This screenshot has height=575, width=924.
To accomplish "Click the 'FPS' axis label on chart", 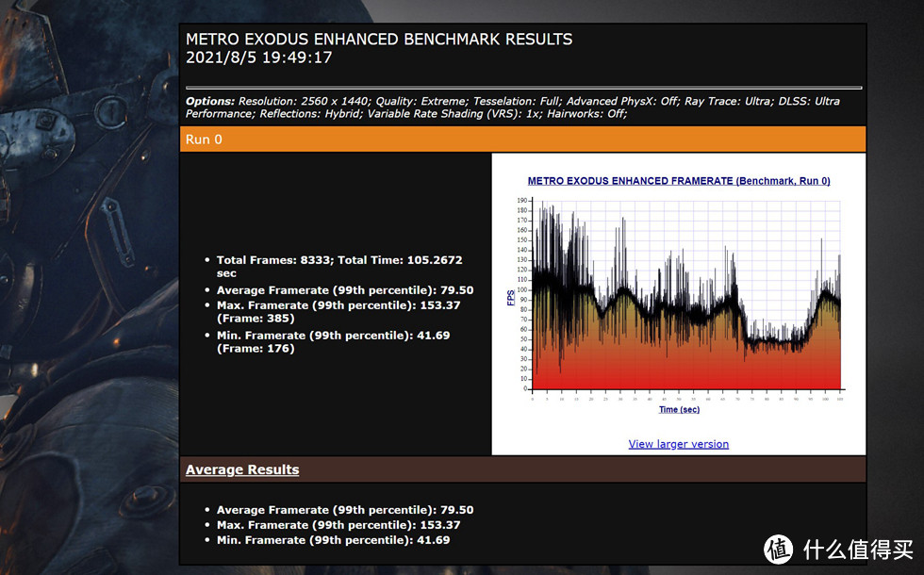I will (510, 298).
